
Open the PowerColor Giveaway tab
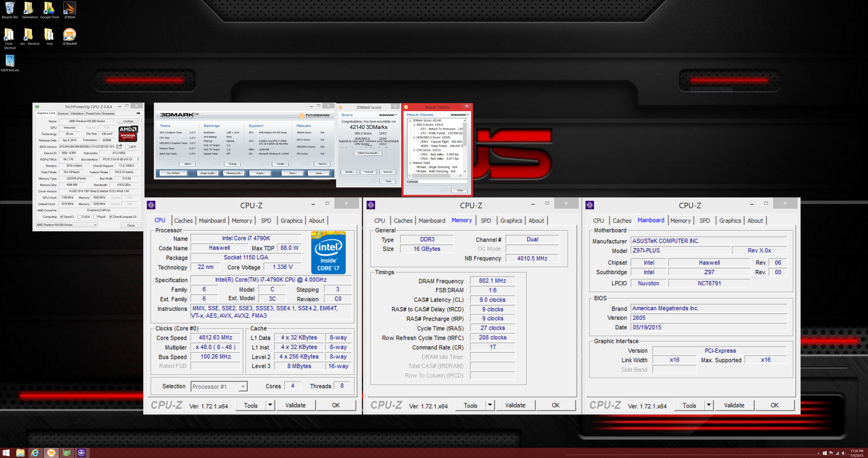(100, 113)
